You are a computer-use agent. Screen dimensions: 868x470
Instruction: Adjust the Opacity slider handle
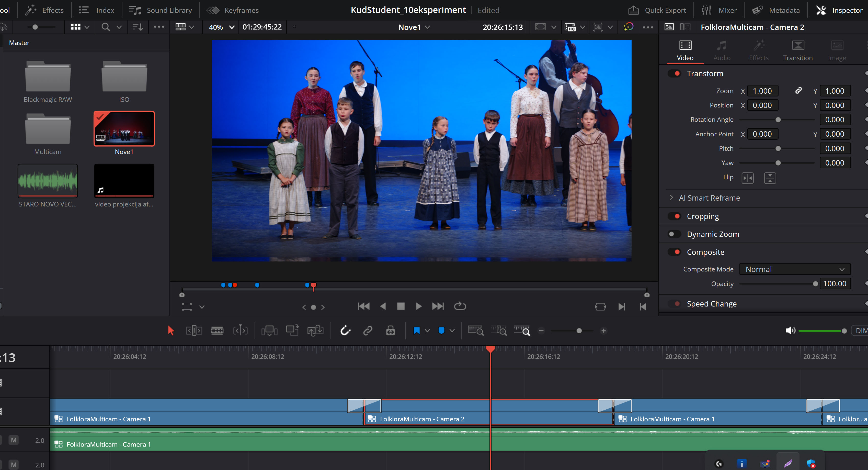point(815,284)
